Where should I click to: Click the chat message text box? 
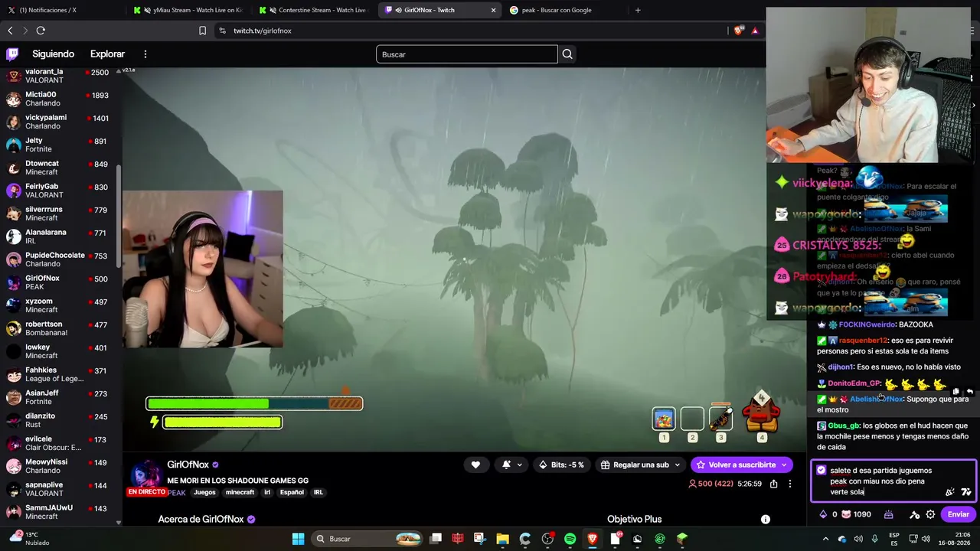tap(893, 481)
